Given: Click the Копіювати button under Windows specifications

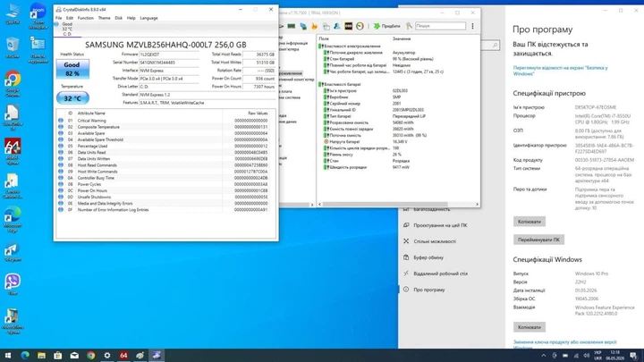Looking at the screenshot, I should tap(529, 327).
